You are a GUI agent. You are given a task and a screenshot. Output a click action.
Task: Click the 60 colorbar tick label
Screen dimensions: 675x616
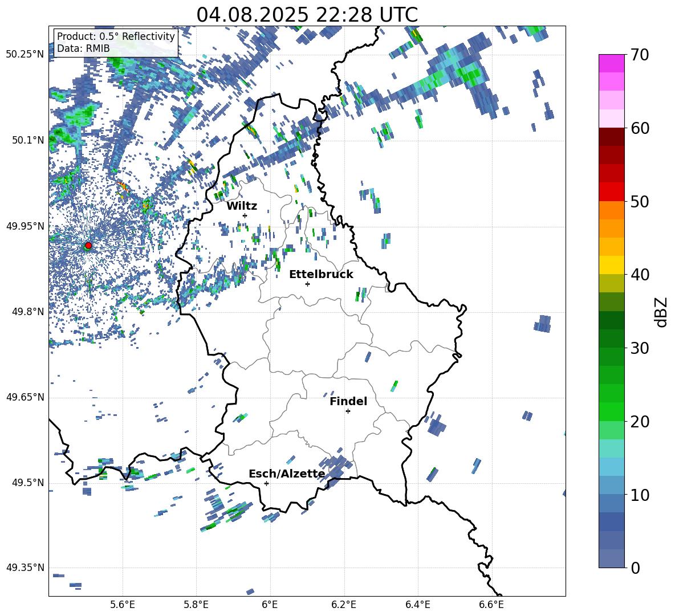(x=640, y=128)
